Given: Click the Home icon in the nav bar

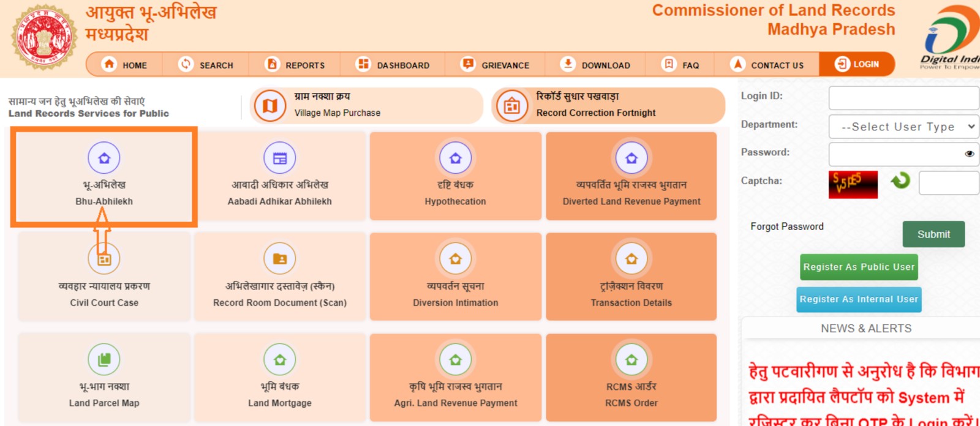Looking at the screenshot, I should coord(109,64).
